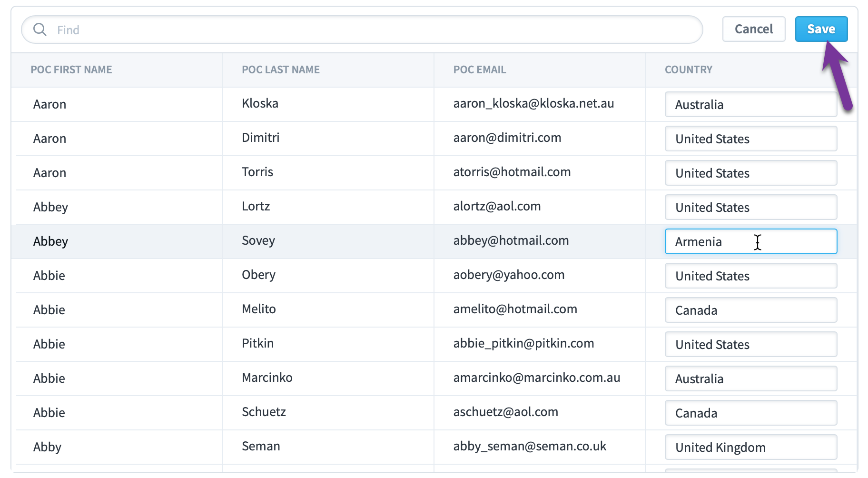Select email atorris@hotmail.com
868x478 pixels.
[x=512, y=172]
